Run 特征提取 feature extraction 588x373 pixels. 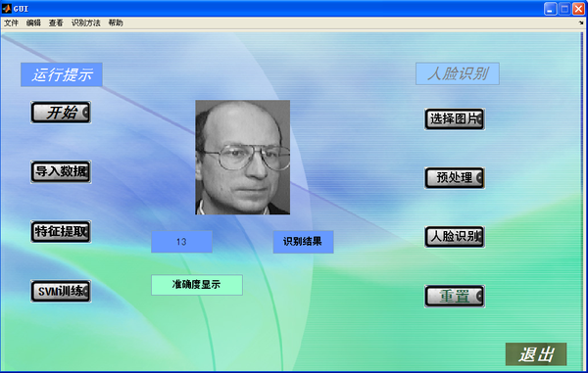click(61, 231)
